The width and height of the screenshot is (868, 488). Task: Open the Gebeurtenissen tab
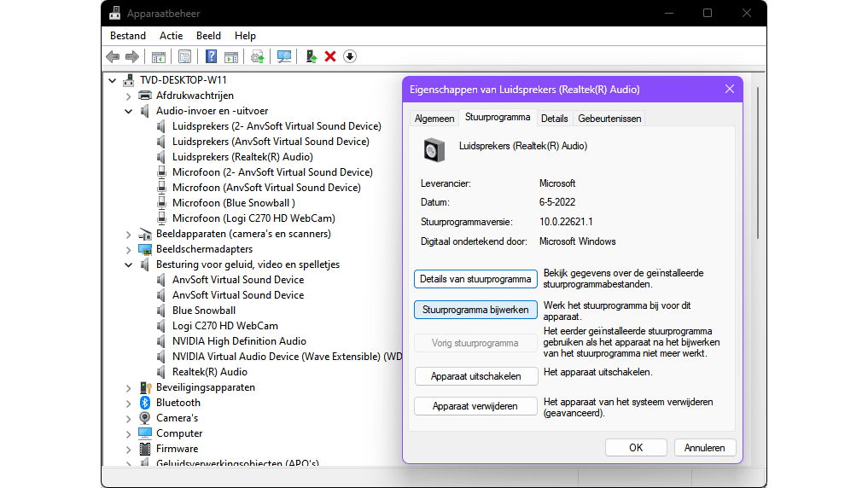(609, 119)
